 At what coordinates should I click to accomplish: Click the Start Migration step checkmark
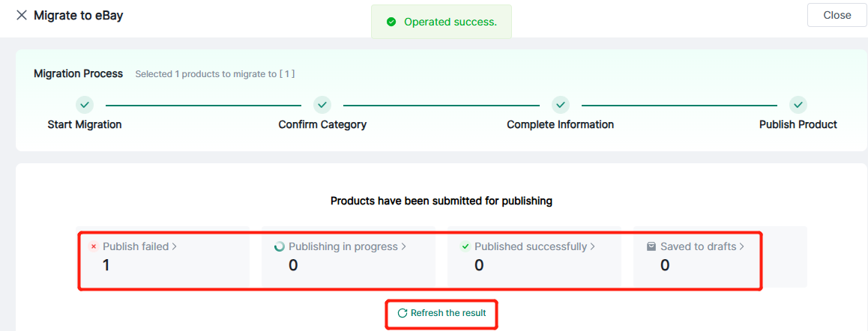[x=85, y=105]
